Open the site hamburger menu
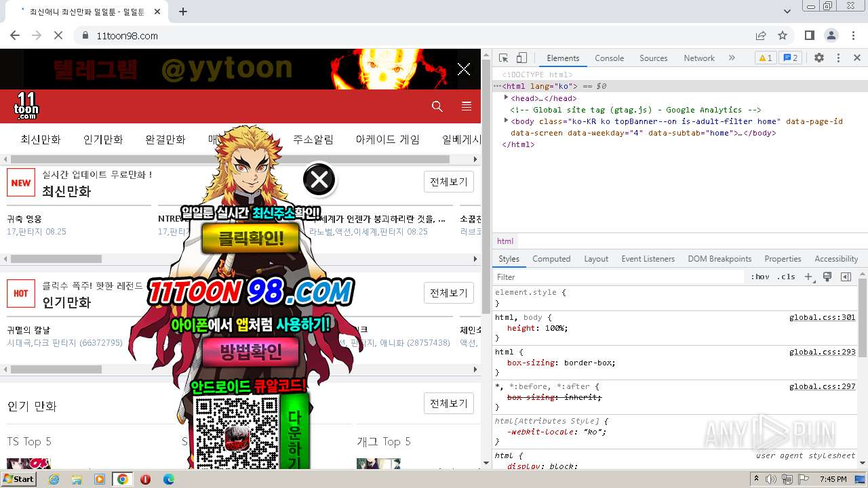The image size is (868, 488). coord(467,106)
